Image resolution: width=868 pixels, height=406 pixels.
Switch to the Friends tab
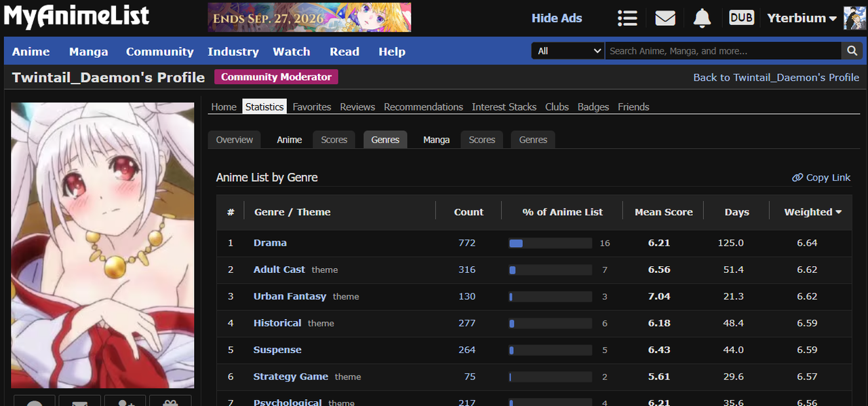pyautogui.click(x=633, y=107)
